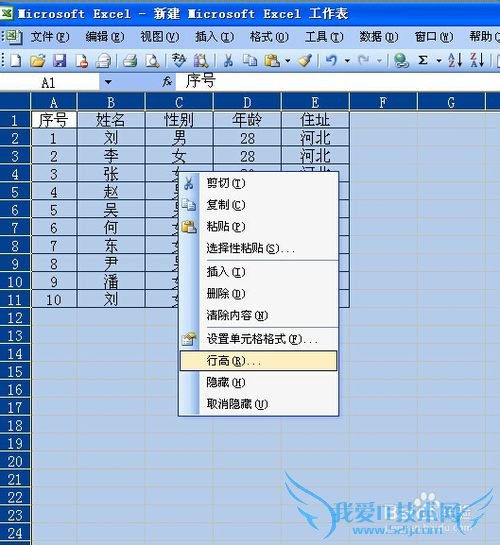The height and width of the screenshot is (545, 500).
Task: Open the 视图(V) menu
Action: [159, 36]
